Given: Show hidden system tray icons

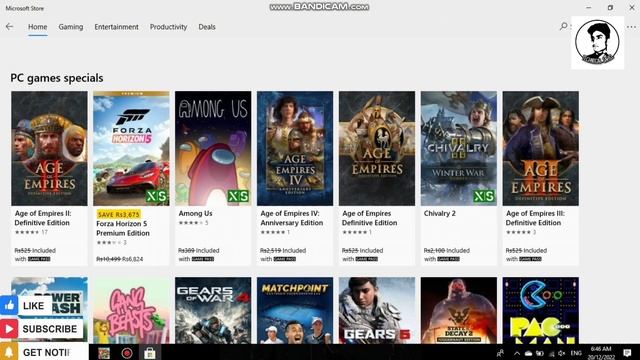Looking at the screenshot, I should coord(517,353).
